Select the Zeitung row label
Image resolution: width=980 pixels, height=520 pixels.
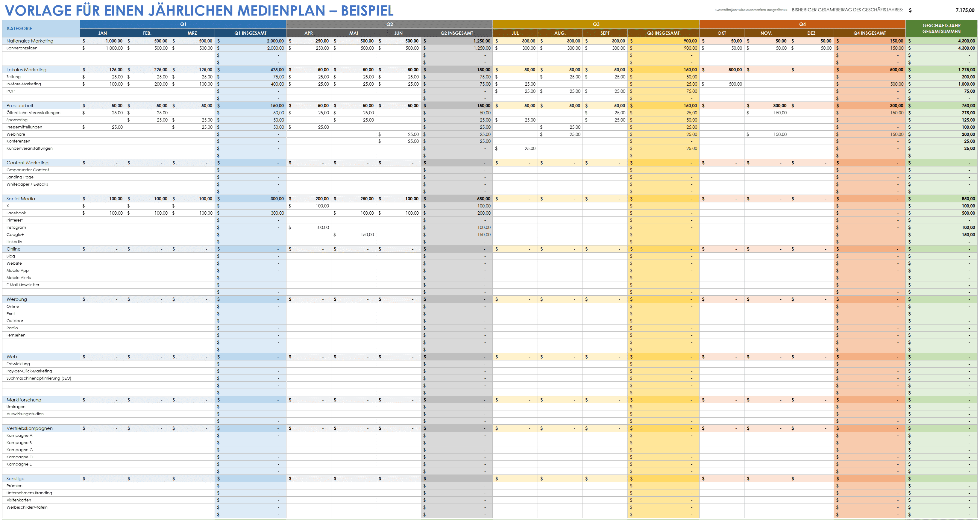[13, 77]
